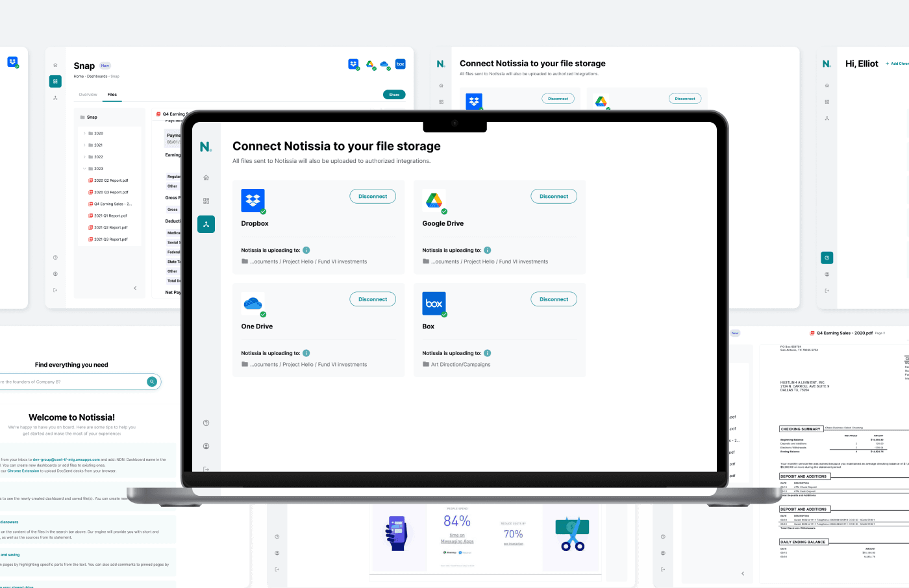Disconnect Dropbox in the background Connect window
The image size is (909, 588).
click(x=558, y=99)
